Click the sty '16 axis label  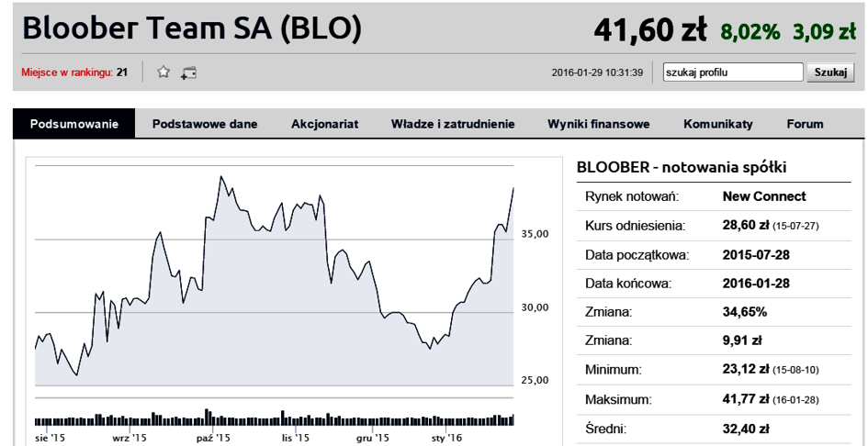[x=445, y=438]
